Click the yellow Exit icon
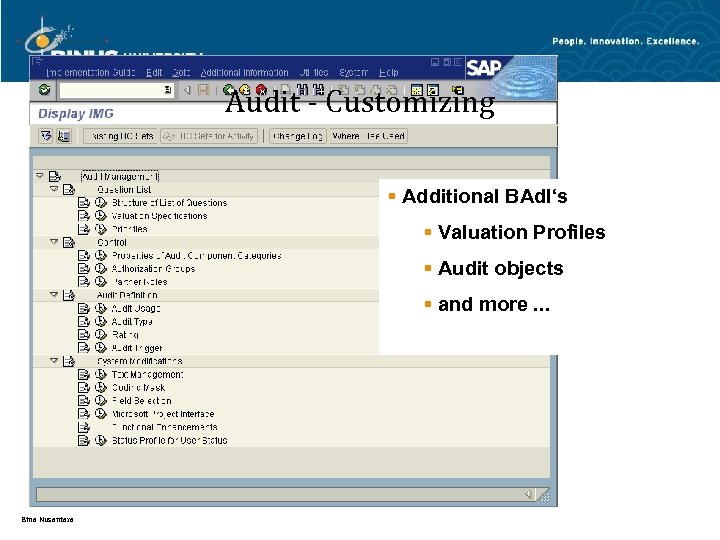The image size is (720, 540). click(x=245, y=90)
